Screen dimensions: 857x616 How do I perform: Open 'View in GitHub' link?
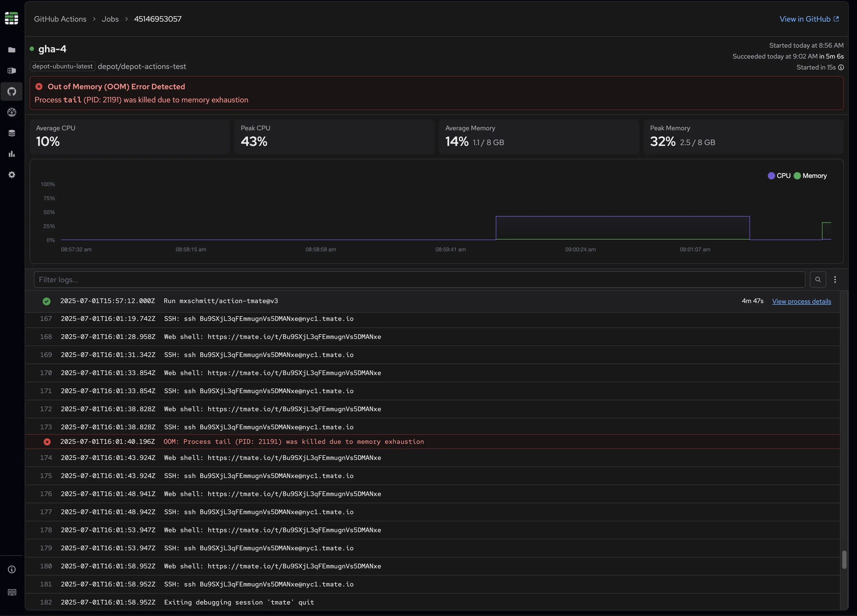809,19
